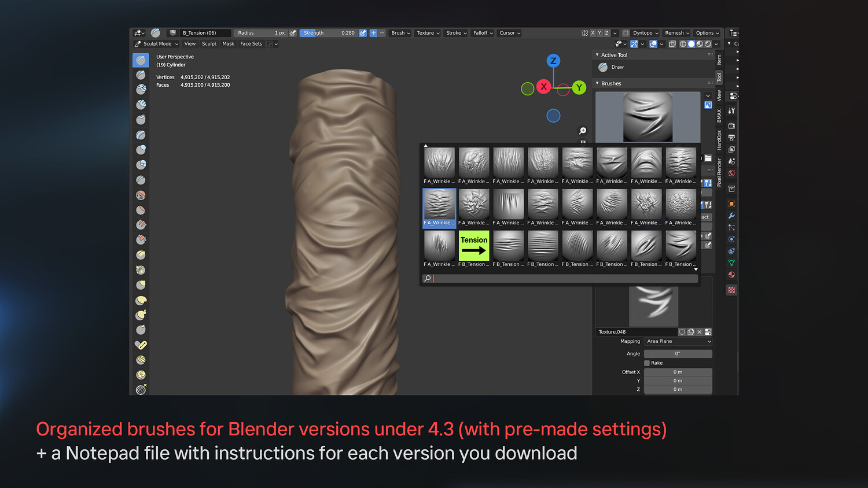Open the Texture dropdown in the header
868x488 pixels.
pyautogui.click(x=428, y=33)
